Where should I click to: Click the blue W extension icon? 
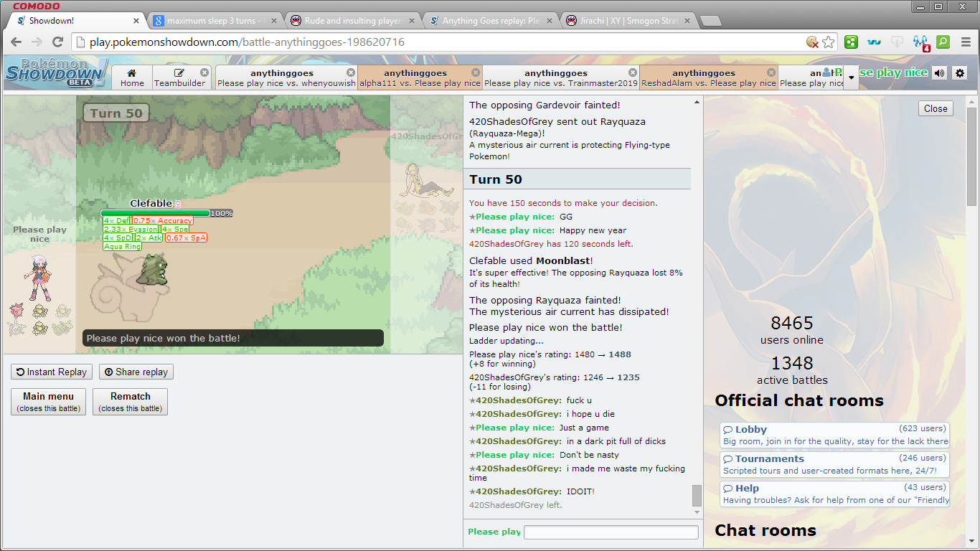874,42
